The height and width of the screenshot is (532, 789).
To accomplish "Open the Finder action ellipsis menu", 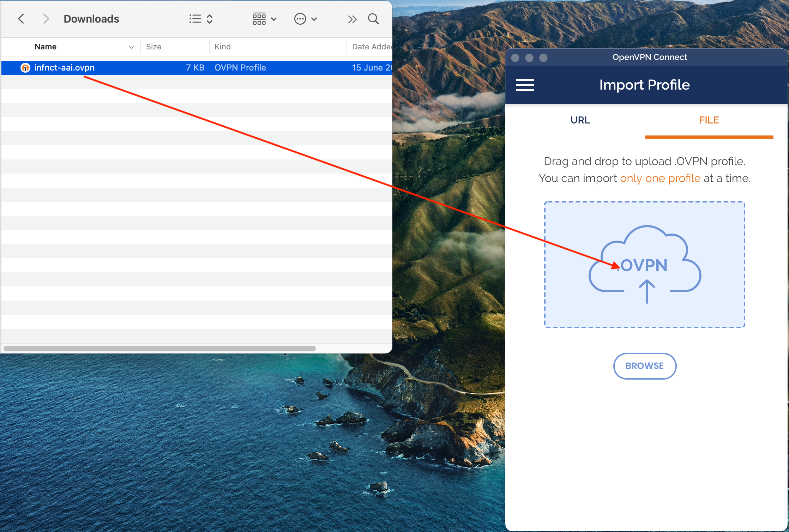I will (306, 19).
